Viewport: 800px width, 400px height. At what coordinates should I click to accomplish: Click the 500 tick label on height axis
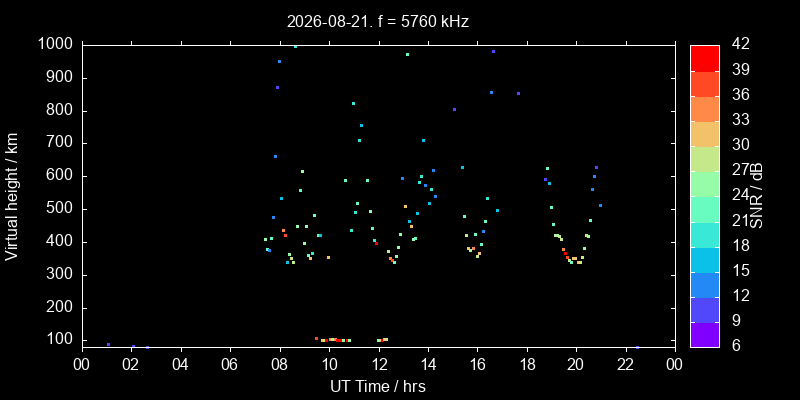(x=64, y=210)
